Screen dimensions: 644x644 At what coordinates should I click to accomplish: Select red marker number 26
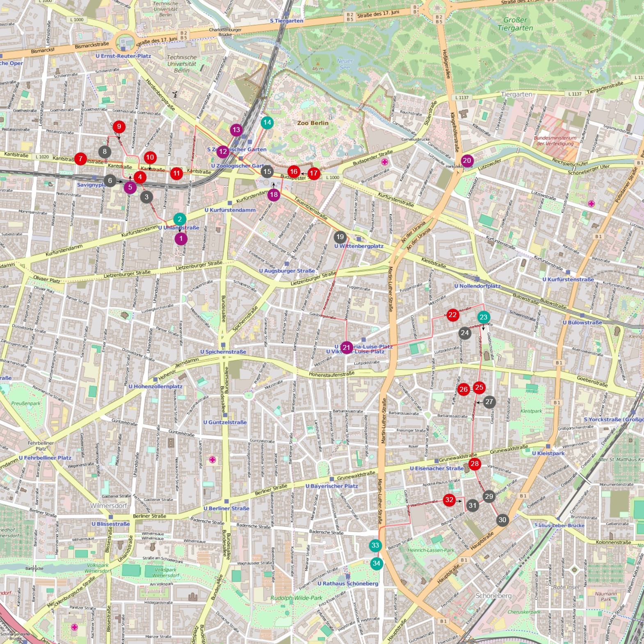[x=464, y=390]
